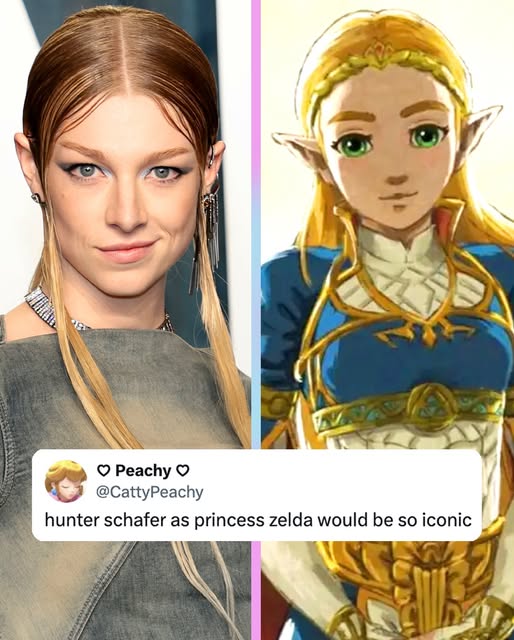
Task: Click the Peachy display name
Action: pyautogui.click(x=143, y=471)
